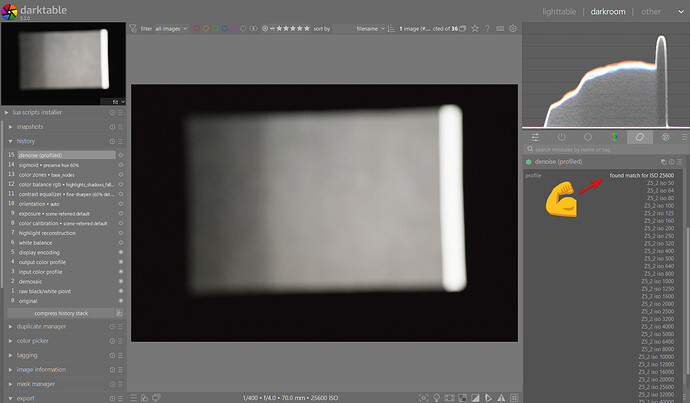Click compress history stack button
The height and width of the screenshot is (403, 690).
point(61,313)
